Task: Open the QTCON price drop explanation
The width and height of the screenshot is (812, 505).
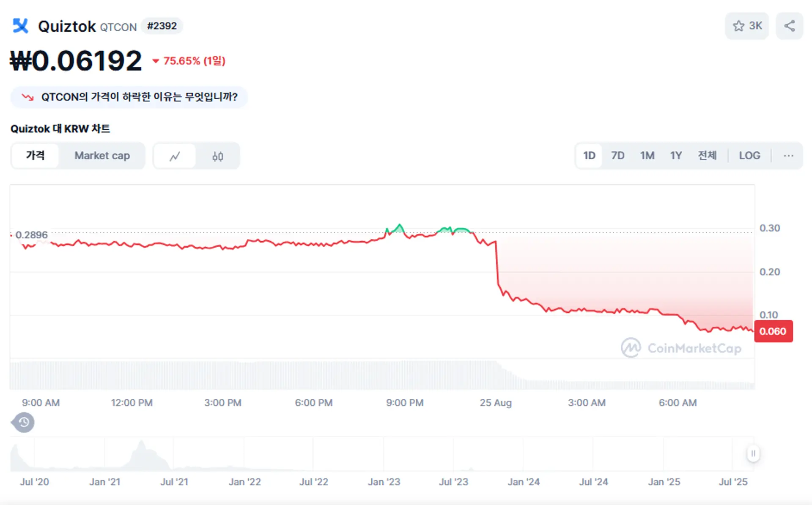Action: coord(139,97)
